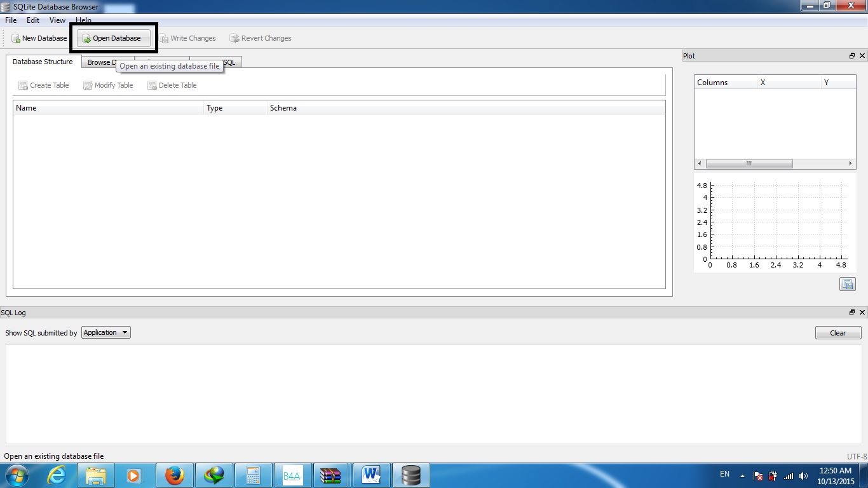The image size is (868, 488).
Task: Click the Type column header
Action: point(236,108)
